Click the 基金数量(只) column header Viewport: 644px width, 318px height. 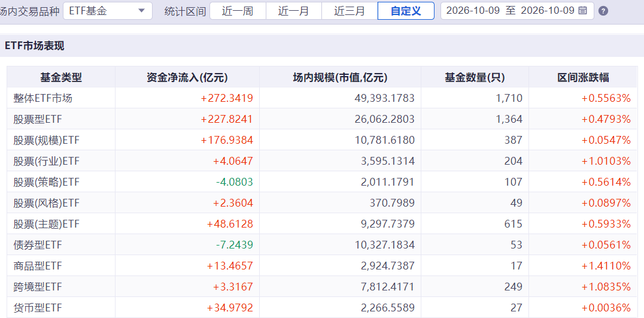point(475,77)
